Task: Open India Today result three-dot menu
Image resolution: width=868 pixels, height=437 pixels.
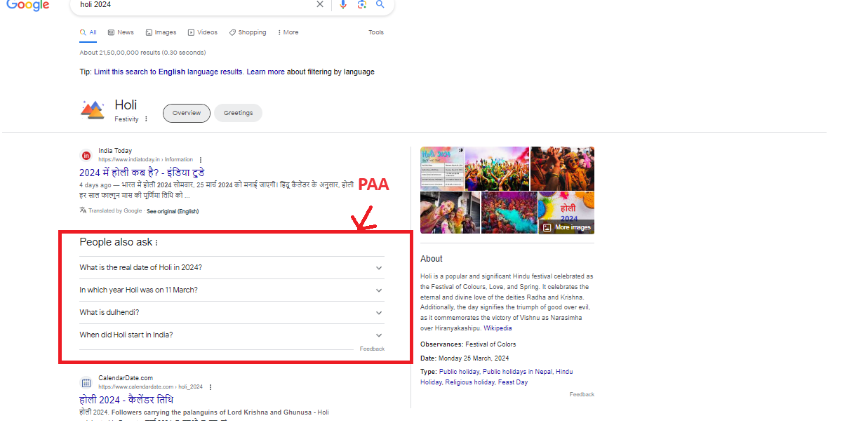Action: coord(201,160)
